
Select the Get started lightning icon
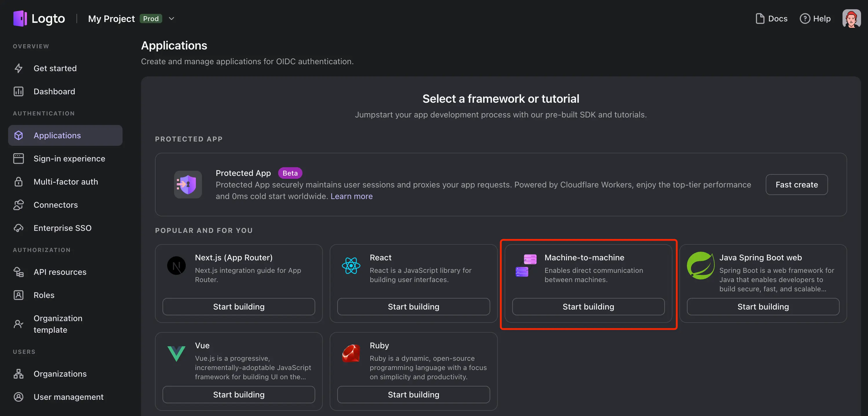(19, 68)
